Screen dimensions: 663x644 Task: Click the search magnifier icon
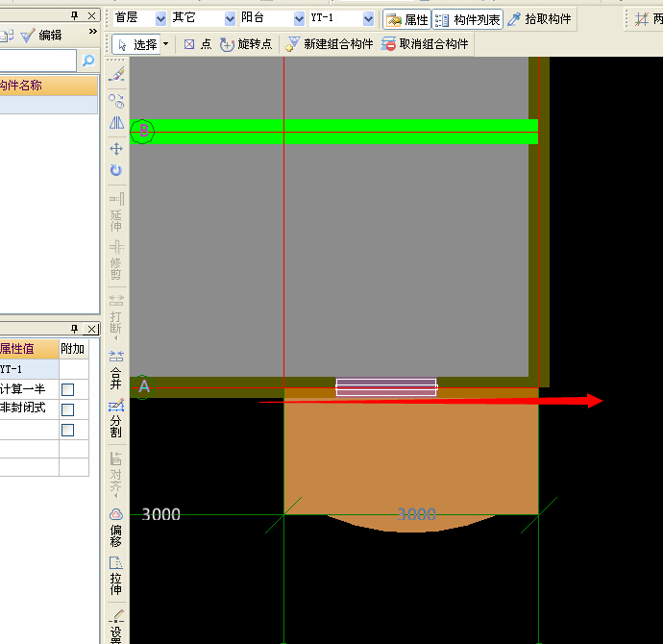click(x=88, y=61)
